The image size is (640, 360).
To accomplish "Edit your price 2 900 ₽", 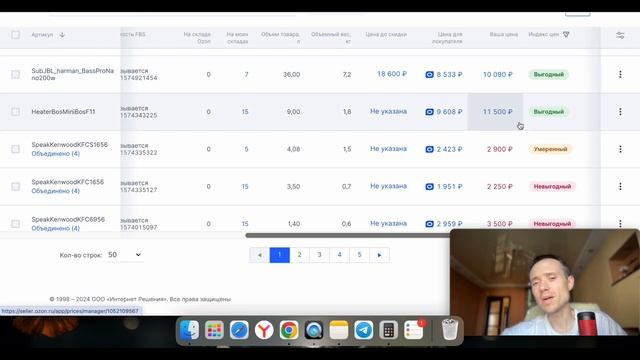I will click(500, 149).
